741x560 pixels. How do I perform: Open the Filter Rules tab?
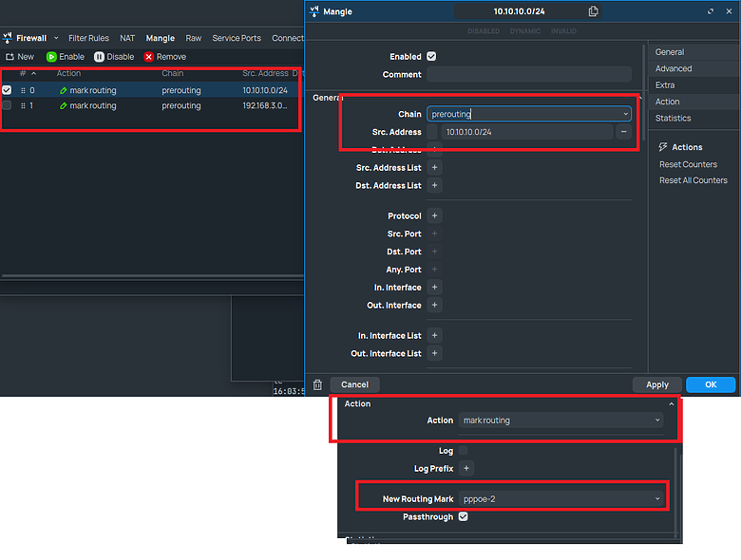pos(88,38)
